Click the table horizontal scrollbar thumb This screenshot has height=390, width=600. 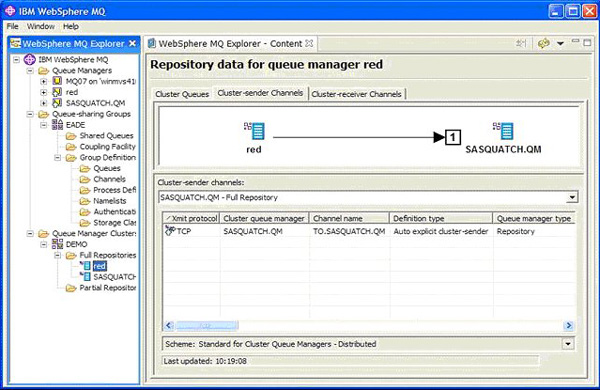207,326
